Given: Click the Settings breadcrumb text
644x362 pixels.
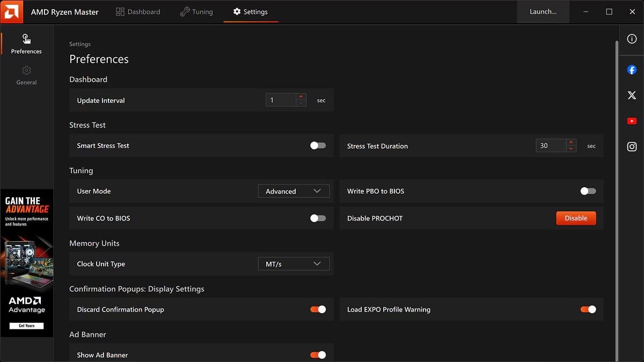Looking at the screenshot, I should [x=80, y=44].
